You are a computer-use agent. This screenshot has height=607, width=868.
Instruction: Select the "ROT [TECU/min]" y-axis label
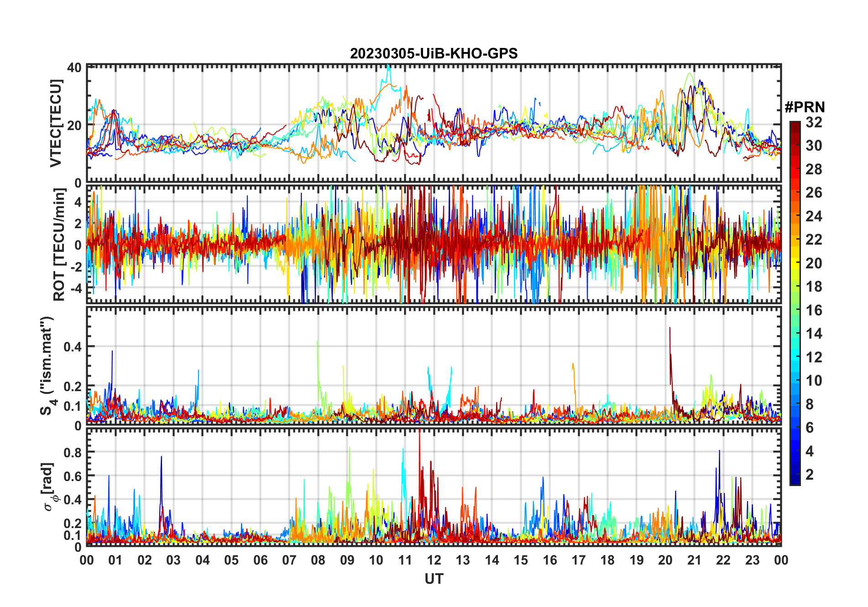(x=59, y=245)
